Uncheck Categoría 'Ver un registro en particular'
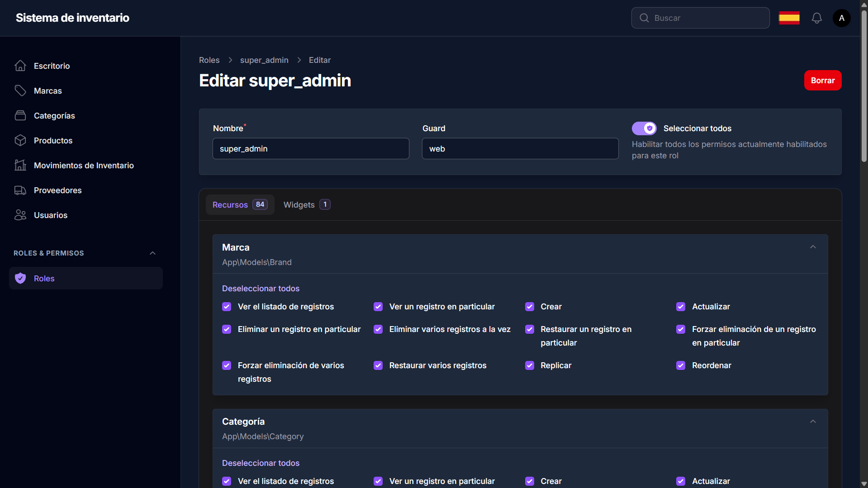The width and height of the screenshot is (868, 488). 378,481
